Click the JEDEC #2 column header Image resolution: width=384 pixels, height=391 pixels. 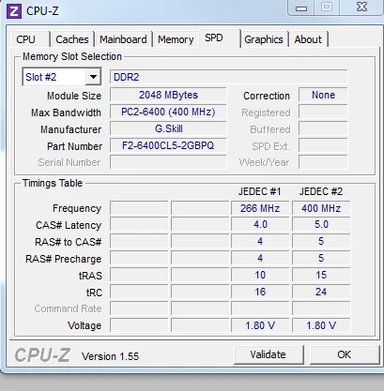(321, 192)
